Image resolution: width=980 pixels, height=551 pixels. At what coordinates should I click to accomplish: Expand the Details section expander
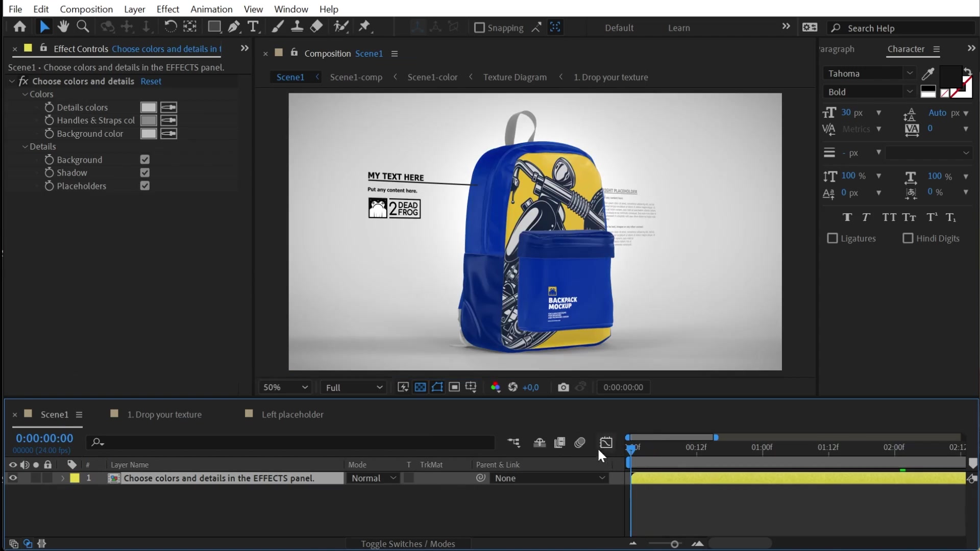pos(25,146)
